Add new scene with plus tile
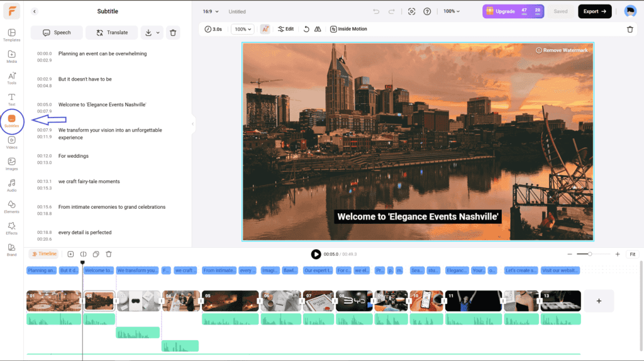 click(x=599, y=301)
